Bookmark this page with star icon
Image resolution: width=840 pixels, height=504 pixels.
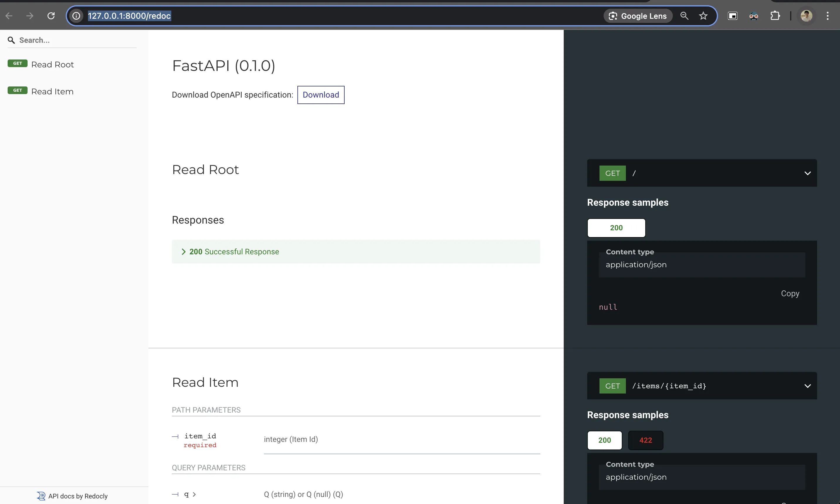(x=703, y=16)
